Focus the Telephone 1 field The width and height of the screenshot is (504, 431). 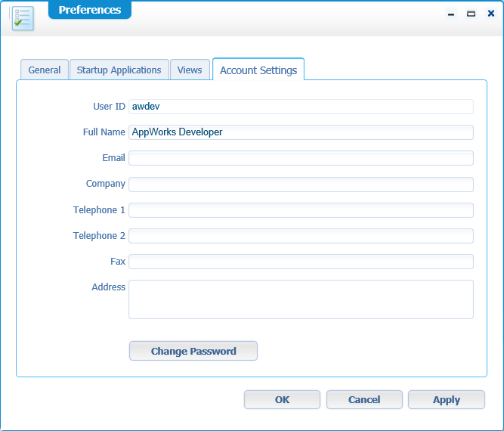point(301,210)
